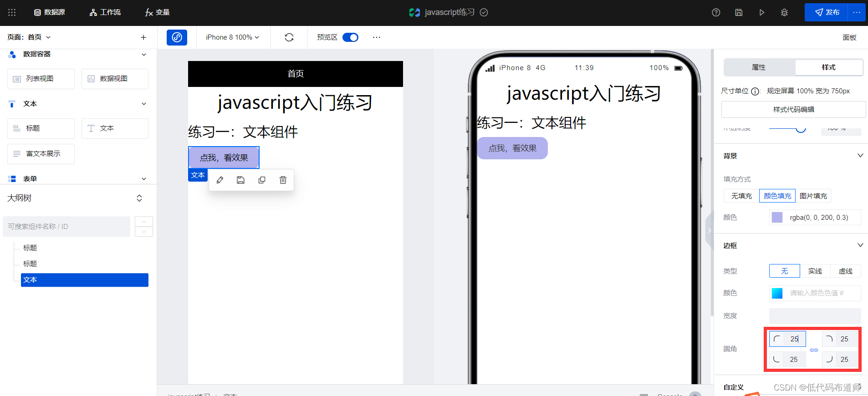Click the 发布 publish button

point(827,12)
